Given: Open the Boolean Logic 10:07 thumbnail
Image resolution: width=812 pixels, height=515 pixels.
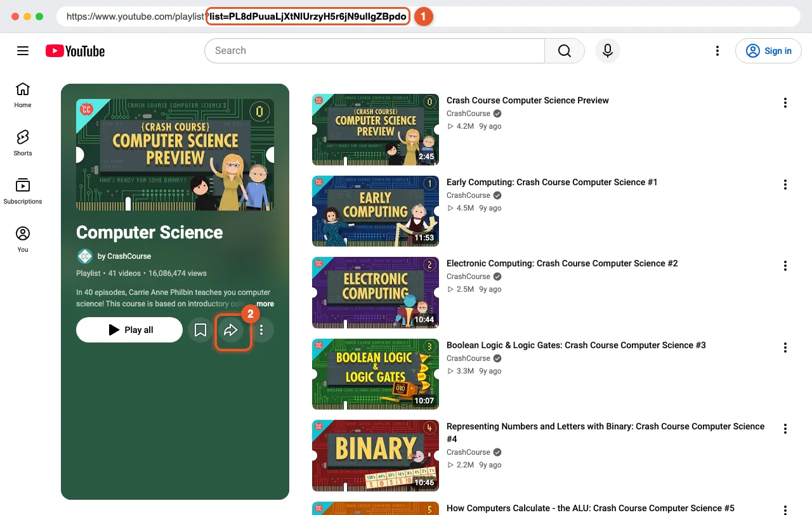Looking at the screenshot, I should 376,374.
